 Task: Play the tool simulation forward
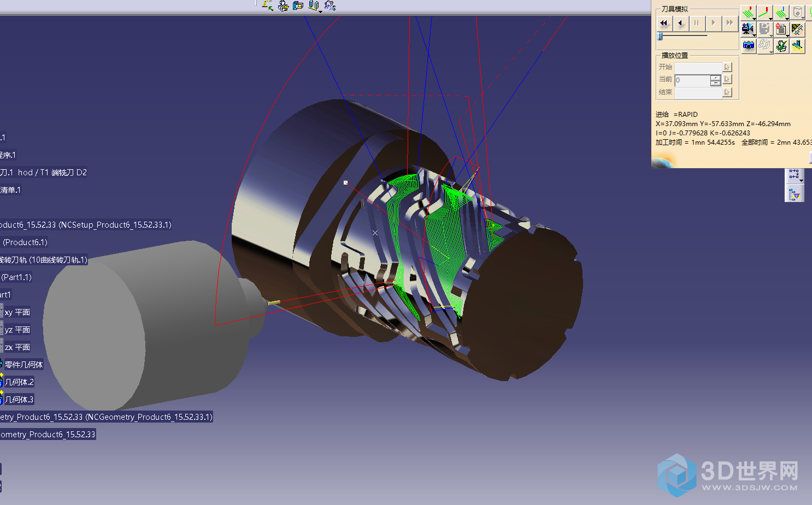(713, 23)
